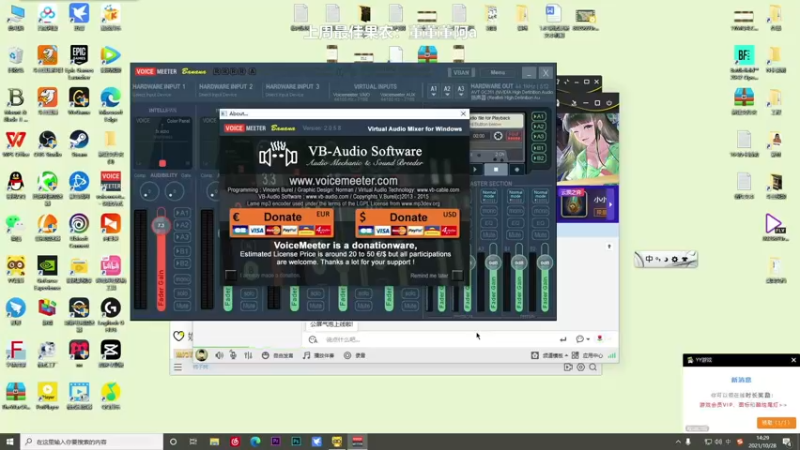Start playback on the Voicemeeter cassette recorder
The image size is (800, 450).
(475, 169)
